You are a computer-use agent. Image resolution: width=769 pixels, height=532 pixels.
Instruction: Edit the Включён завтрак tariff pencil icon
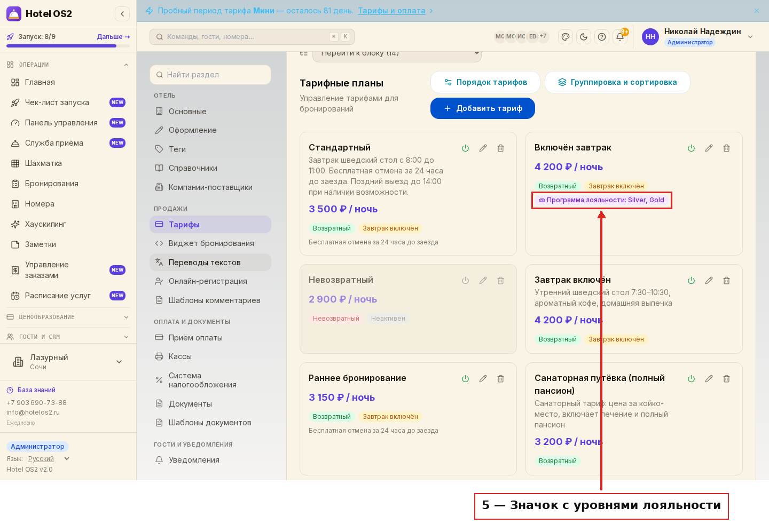point(709,148)
